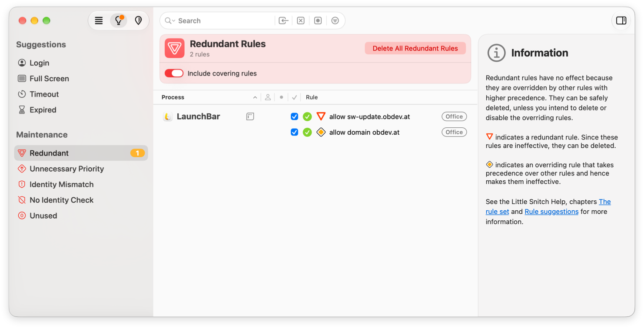644x328 pixels.
Task: Click the incoming-arrow filter icon in search bar
Action: click(283, 20)
